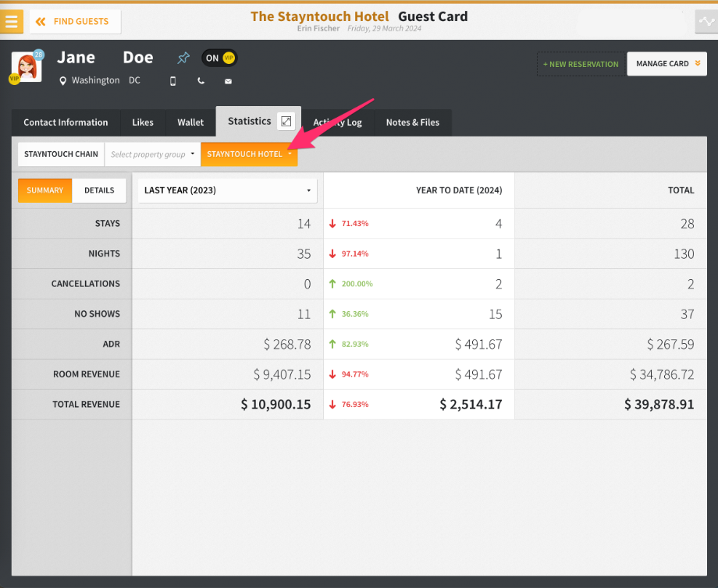
Task: Click the location pin icon near Washington
Action: pos(62,81)
